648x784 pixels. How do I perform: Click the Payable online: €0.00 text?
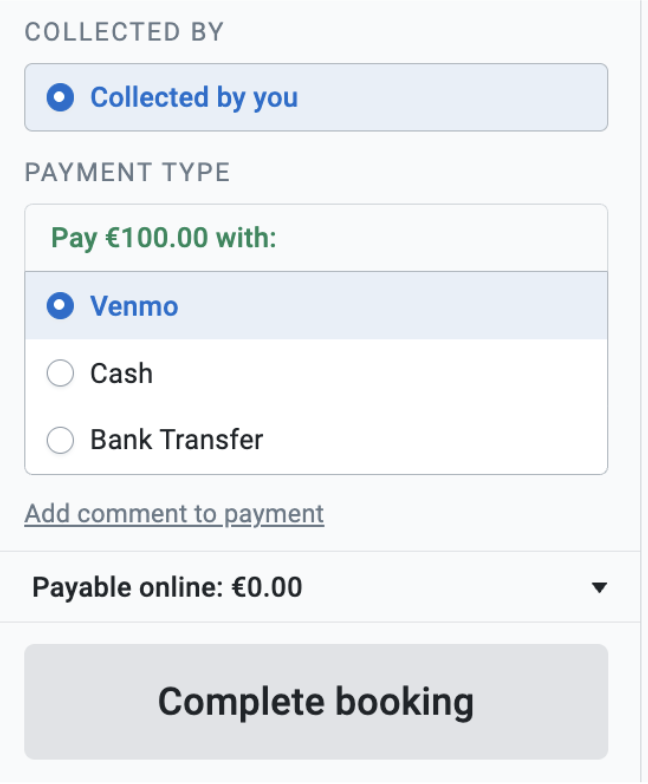[167, 588]
